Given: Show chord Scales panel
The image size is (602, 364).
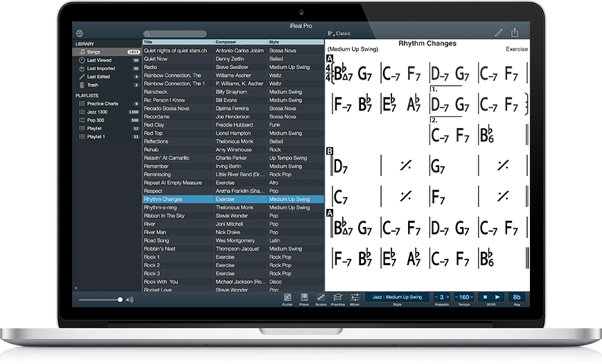Looking at the screenshot, I should click(x=321, y=298).
